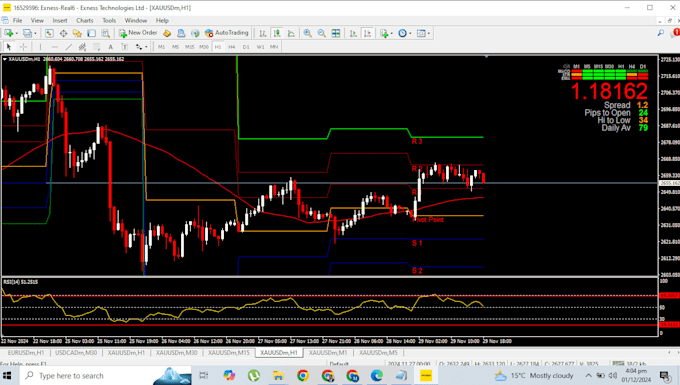Open the 15°C Mostly cloudy weather widget

(x=534, y=375)
